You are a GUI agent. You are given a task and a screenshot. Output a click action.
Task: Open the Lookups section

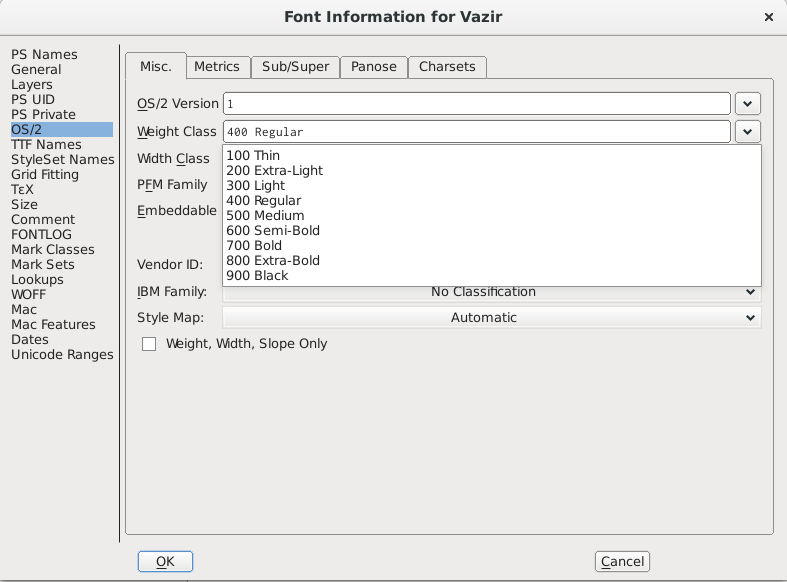[37, 279]
